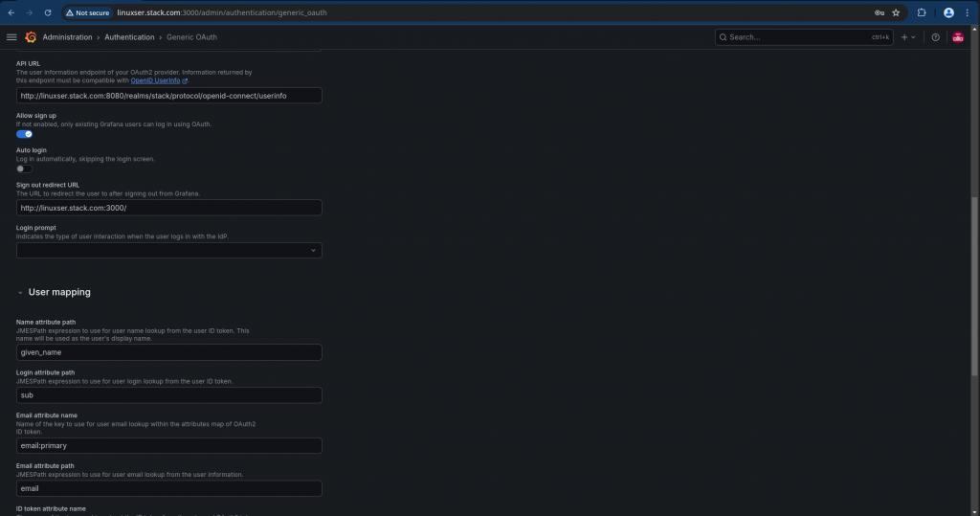The height and width of the screenshot is (516, 980).
Task: Click the ID token attribute name label
Action: click(x=51, y=508)
